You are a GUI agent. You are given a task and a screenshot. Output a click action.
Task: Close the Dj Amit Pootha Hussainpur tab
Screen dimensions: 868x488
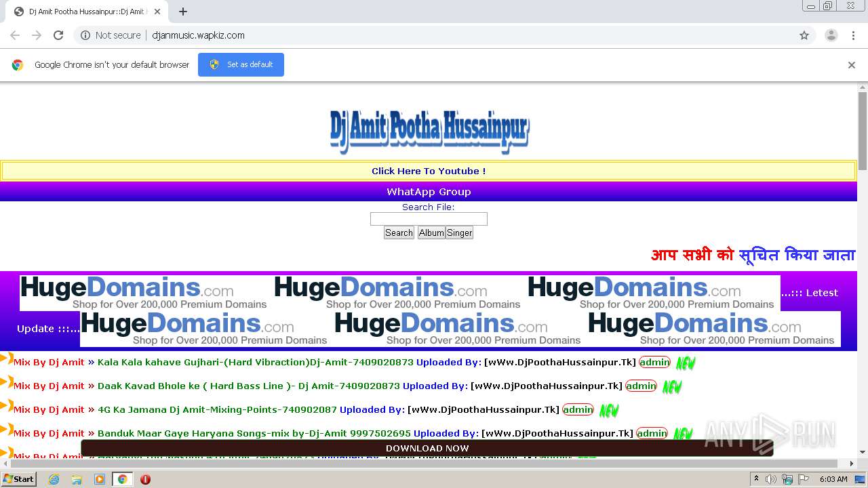[157, 12]
